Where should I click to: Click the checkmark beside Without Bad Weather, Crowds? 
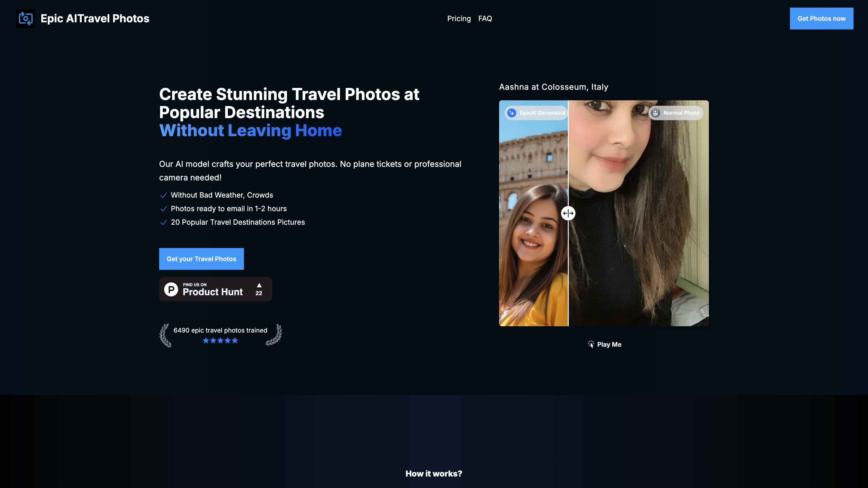(164, 195)
